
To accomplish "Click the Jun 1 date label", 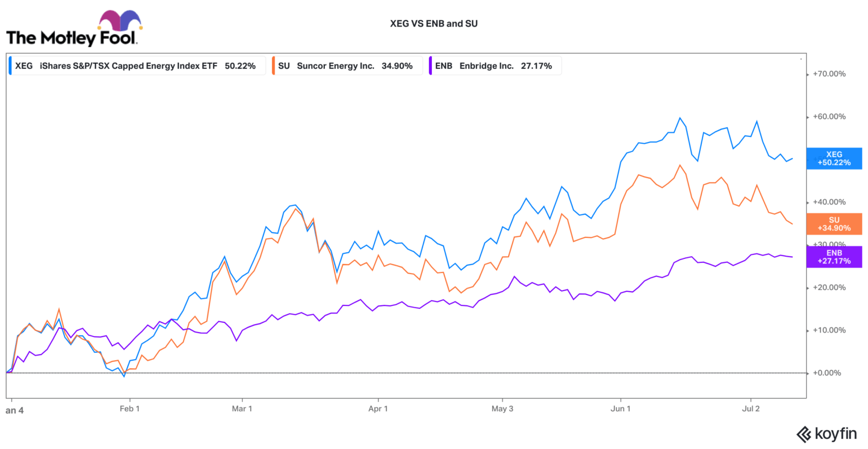I will pos(620,408).
